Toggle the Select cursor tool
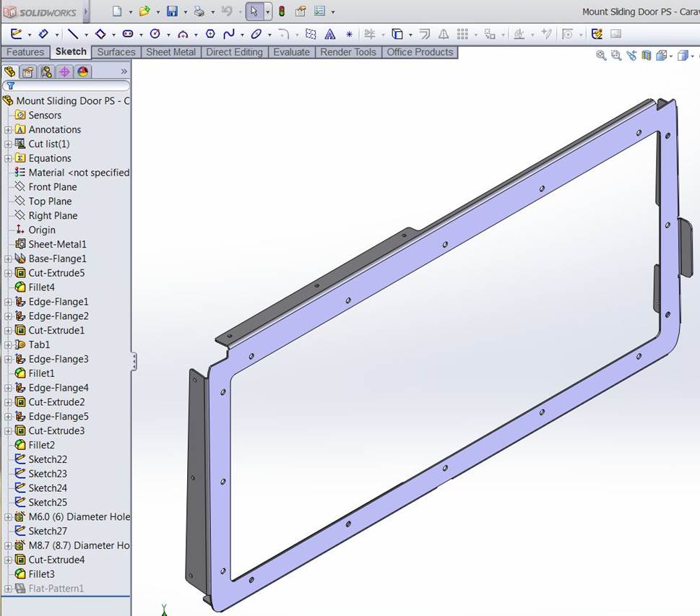 point(254,12)
